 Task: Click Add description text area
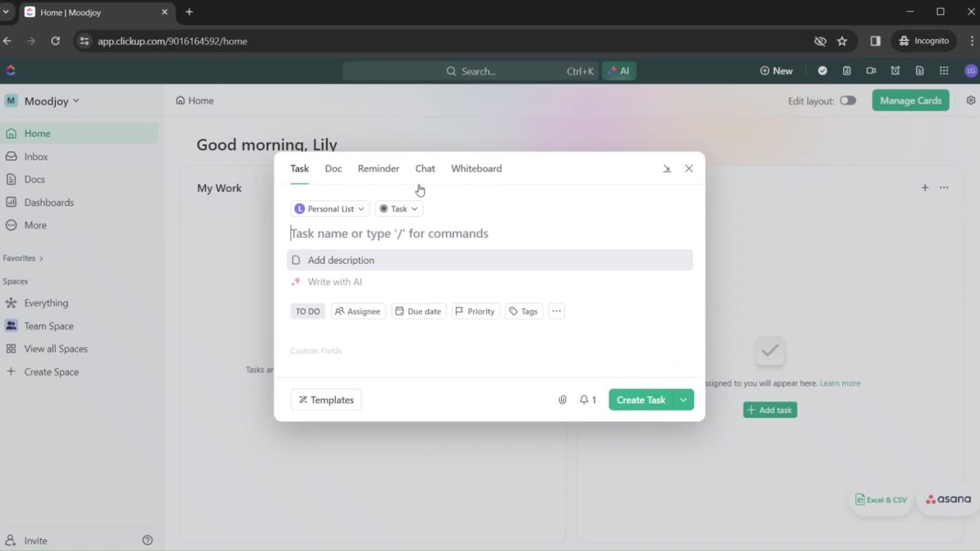click(490, 260)
